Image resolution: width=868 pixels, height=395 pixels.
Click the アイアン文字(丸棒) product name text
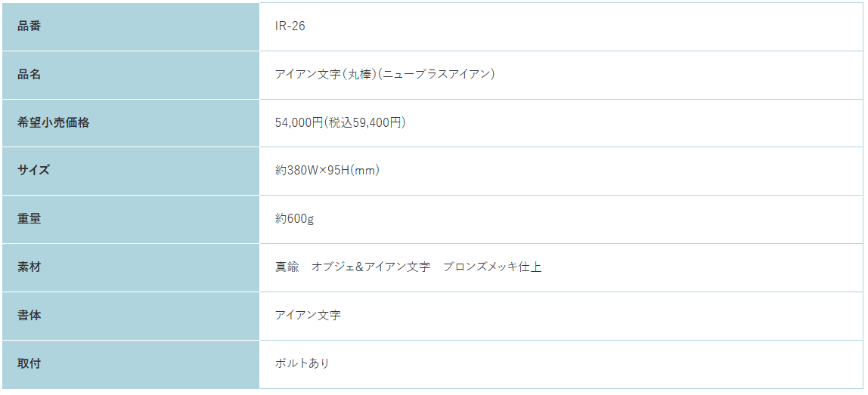click(x=326, y=74)
